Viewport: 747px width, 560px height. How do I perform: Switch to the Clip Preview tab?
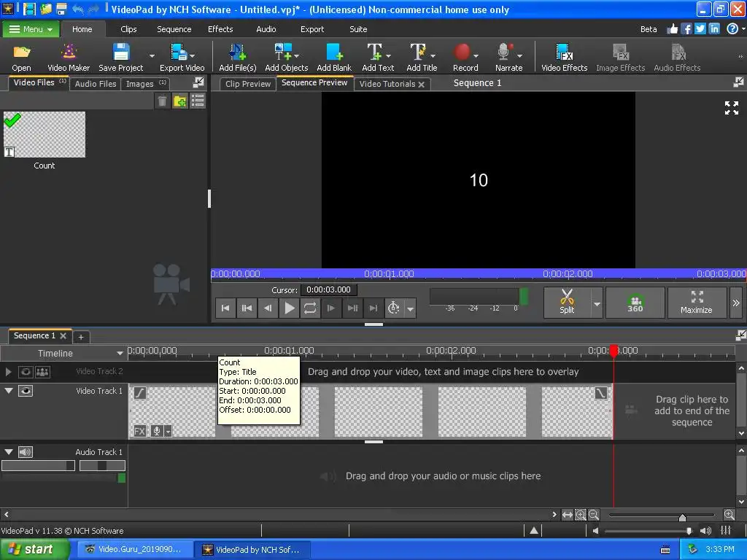248,84
